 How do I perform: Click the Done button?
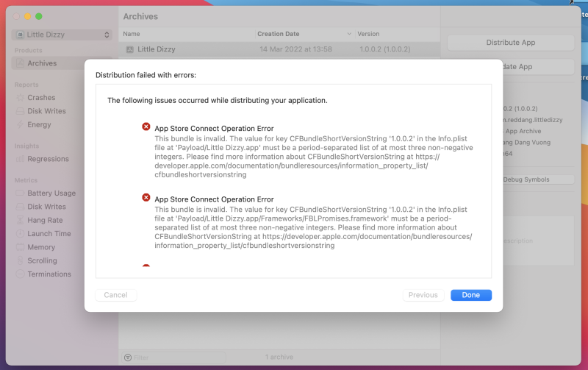471,295
